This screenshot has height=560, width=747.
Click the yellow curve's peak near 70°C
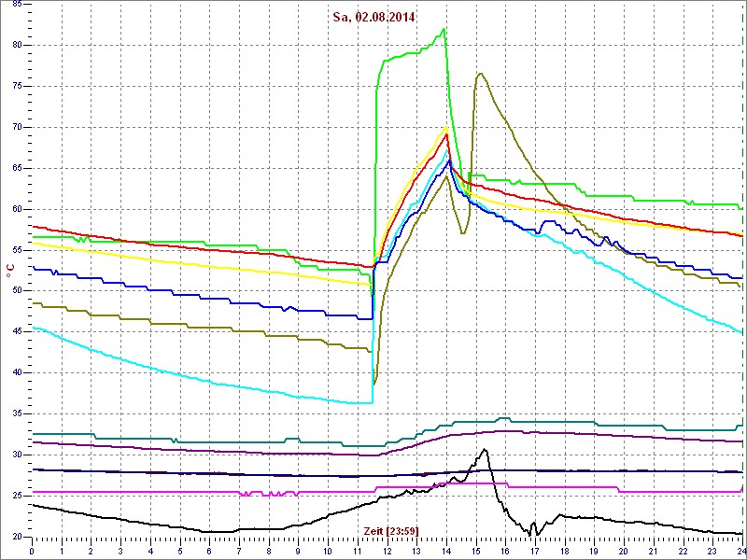pos(446,128)
